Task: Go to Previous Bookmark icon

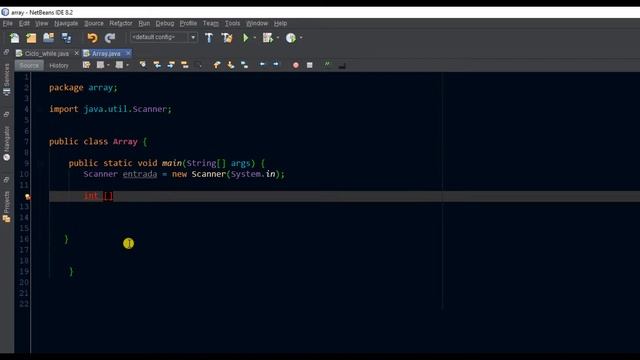Action: coord(217,65)
